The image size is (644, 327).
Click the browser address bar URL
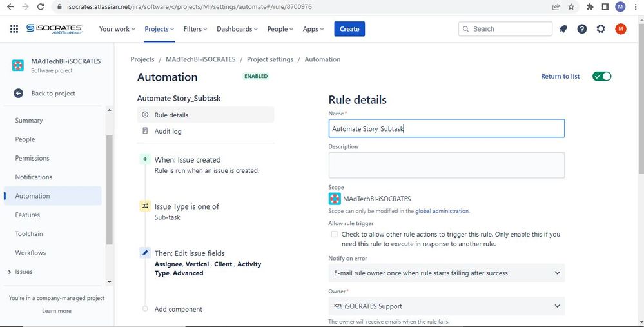188,6
